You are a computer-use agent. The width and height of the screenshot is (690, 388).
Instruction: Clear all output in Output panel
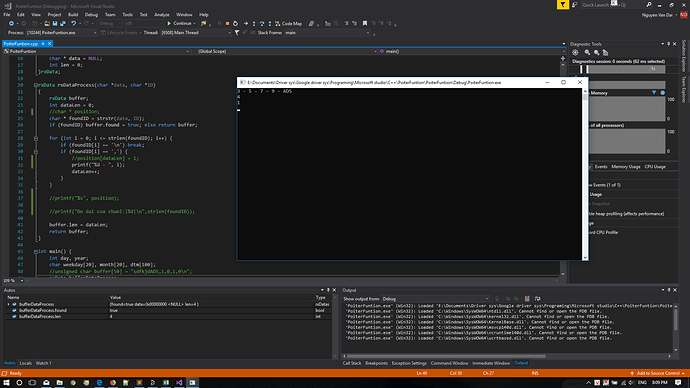[527, 299]
